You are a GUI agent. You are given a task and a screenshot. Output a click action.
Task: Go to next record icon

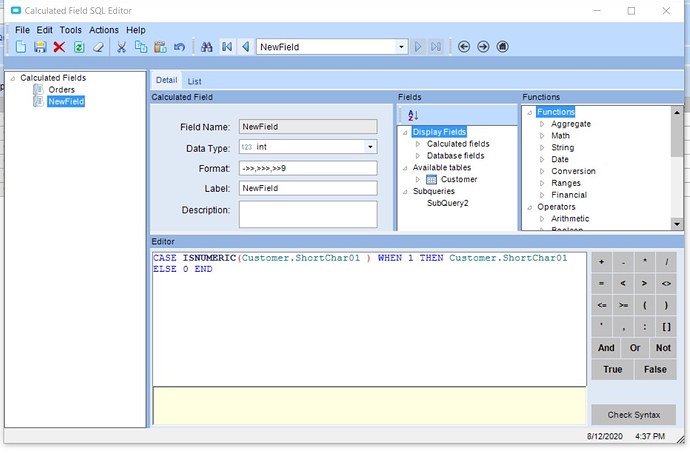[x=418, y=47]
